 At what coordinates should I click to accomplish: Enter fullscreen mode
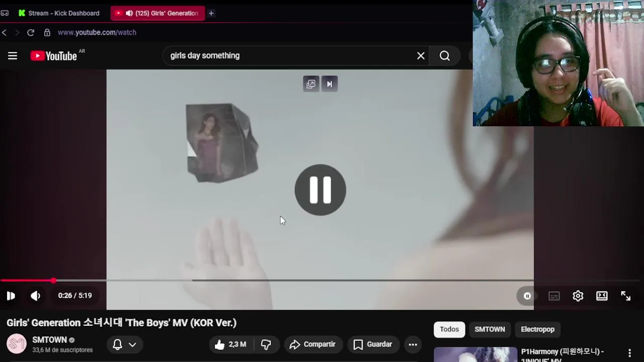[625, 296]
